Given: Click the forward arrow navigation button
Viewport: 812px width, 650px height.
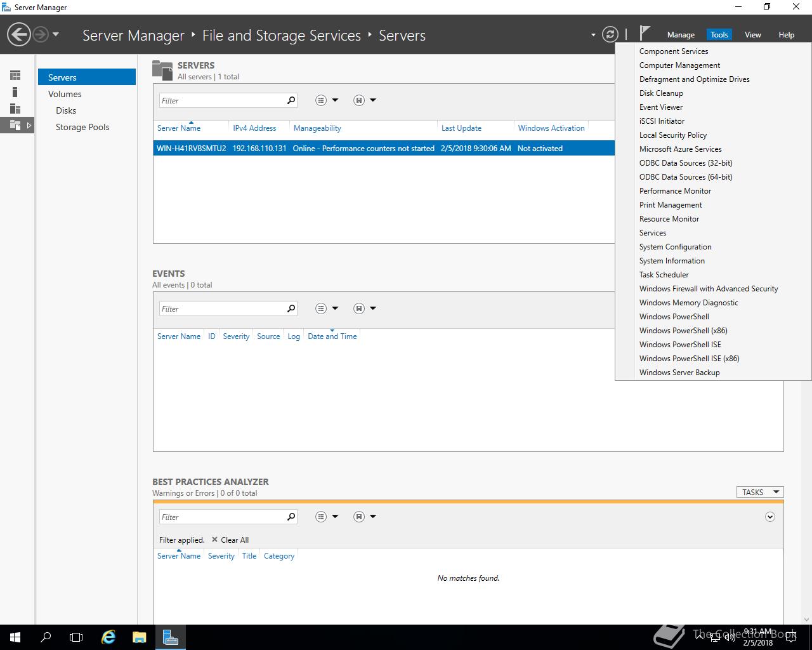Looking at the screenshot, I should click(41, 34).
